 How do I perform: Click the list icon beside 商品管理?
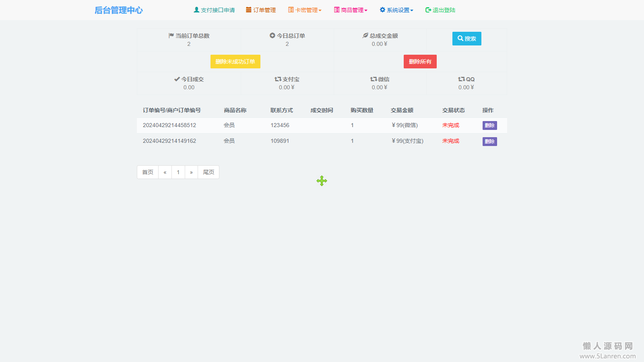tap(336, 10)
